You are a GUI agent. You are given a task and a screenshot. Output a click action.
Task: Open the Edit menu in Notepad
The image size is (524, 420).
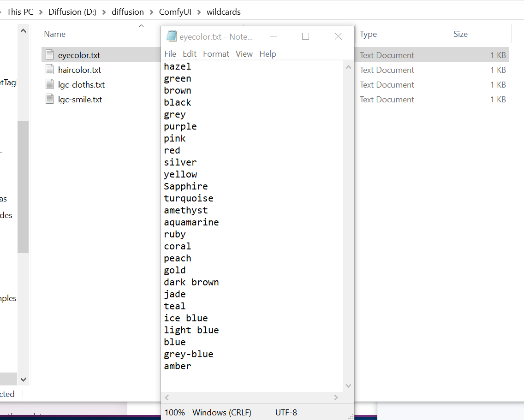[190, 54]
